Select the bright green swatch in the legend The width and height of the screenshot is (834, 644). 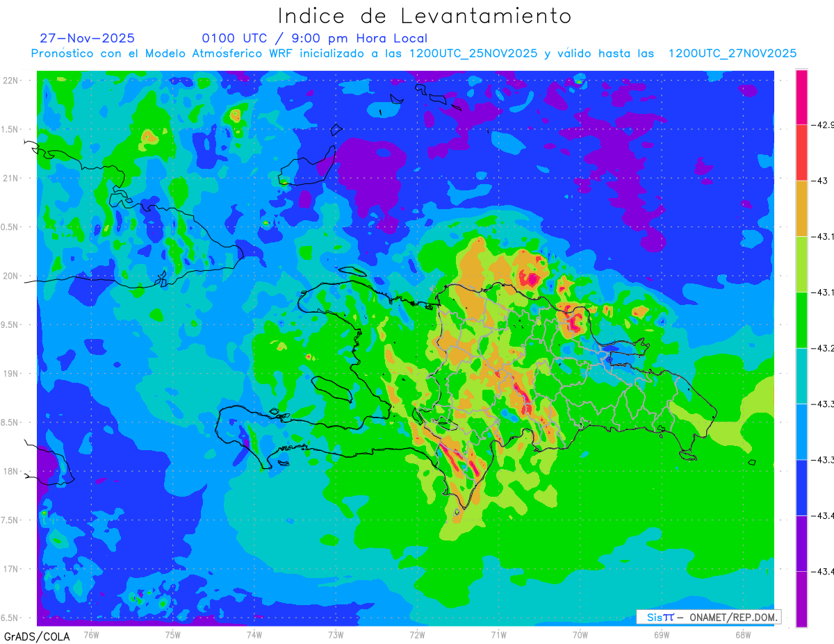tap(801, 320)
